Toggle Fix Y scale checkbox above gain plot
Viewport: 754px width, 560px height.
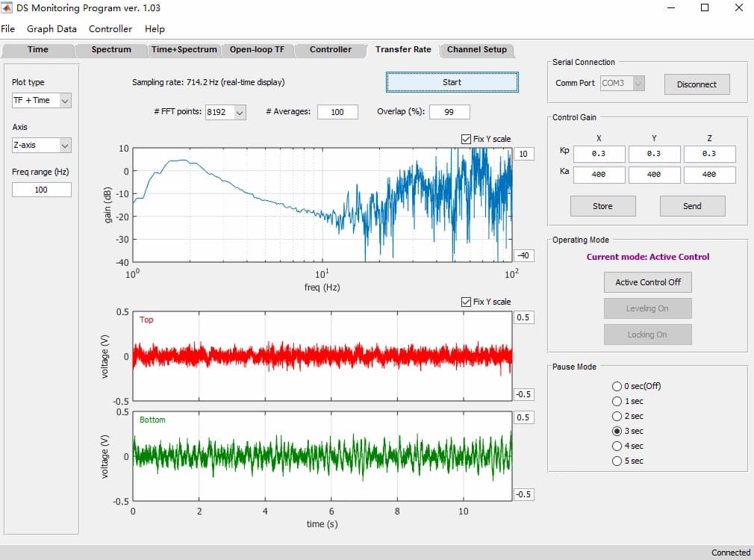[466, 139]
